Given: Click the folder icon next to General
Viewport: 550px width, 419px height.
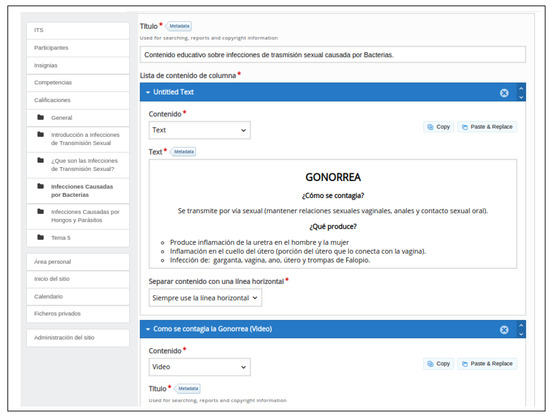Looking at the screenshot, I should point(41,117).
